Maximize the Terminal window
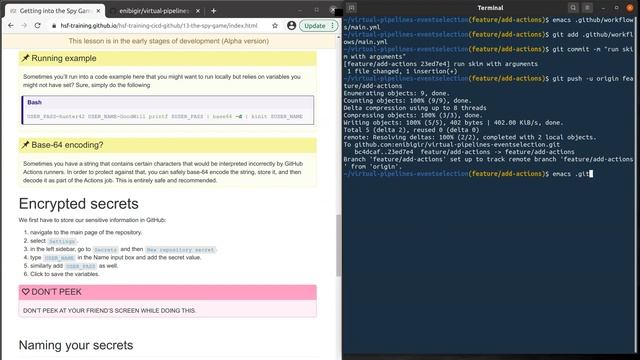640x360 pixels. [617, 7]
